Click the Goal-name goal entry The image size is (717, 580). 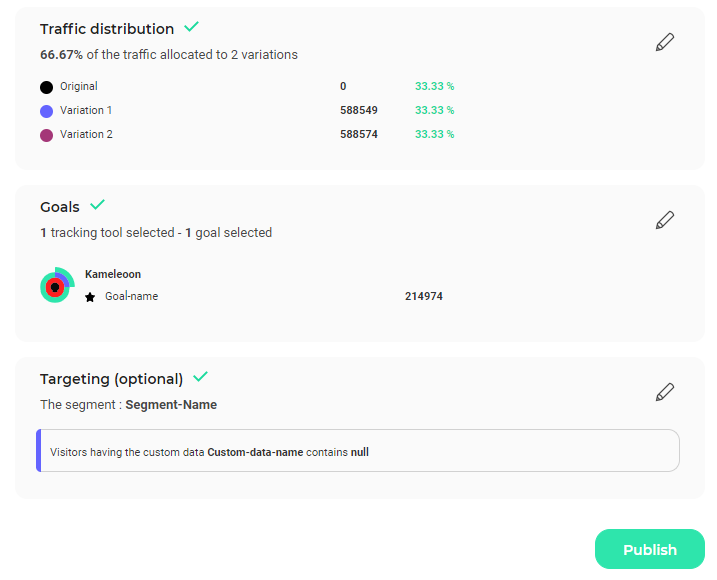tap(132, 296)
